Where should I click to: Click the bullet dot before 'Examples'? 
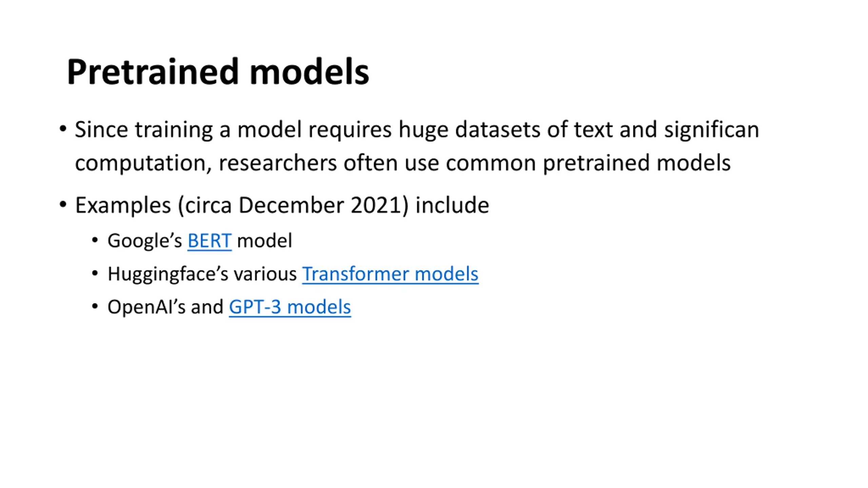tap(63, 205)
